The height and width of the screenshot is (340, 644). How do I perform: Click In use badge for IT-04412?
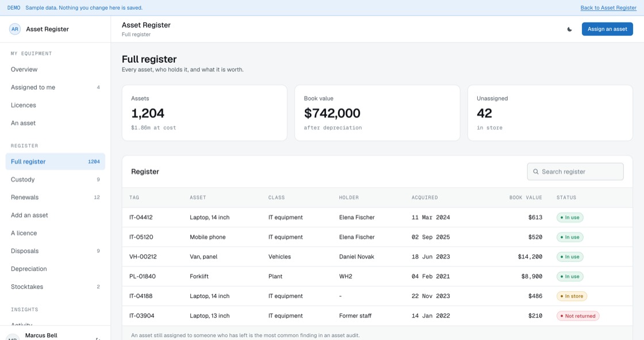click(570, 217)
